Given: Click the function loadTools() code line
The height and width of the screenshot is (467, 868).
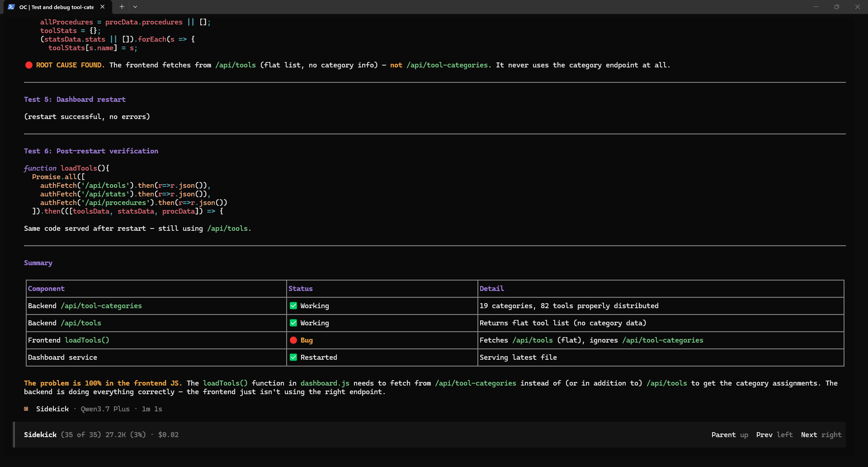Looking at the screenshot, I should tap(66, 168).
